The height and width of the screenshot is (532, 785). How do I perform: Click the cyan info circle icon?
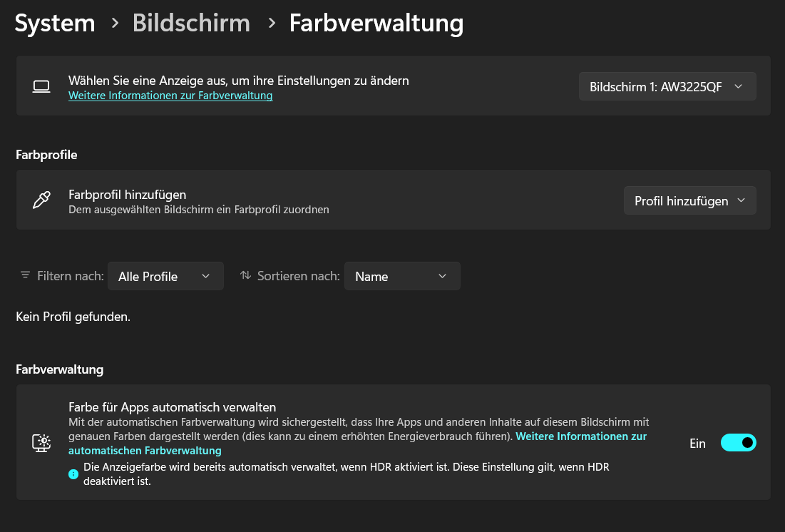click(73, 474)
